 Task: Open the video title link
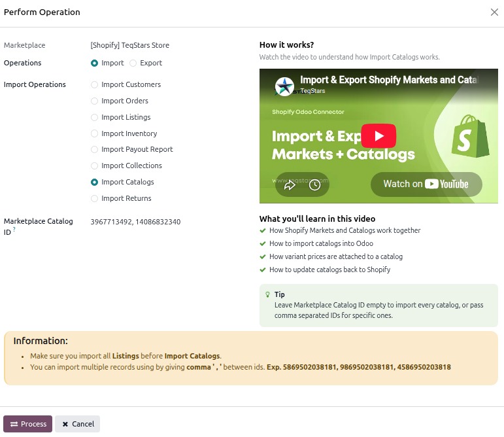tap(389, 80)
